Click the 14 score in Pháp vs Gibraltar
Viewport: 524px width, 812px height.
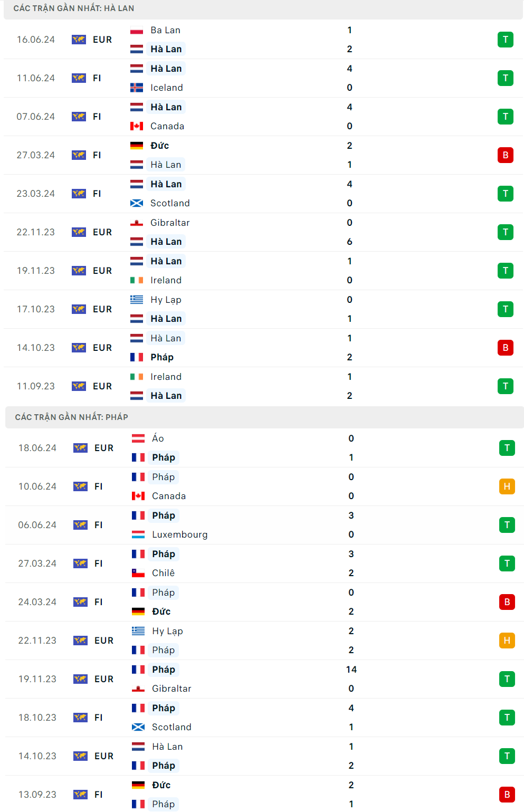351,670
